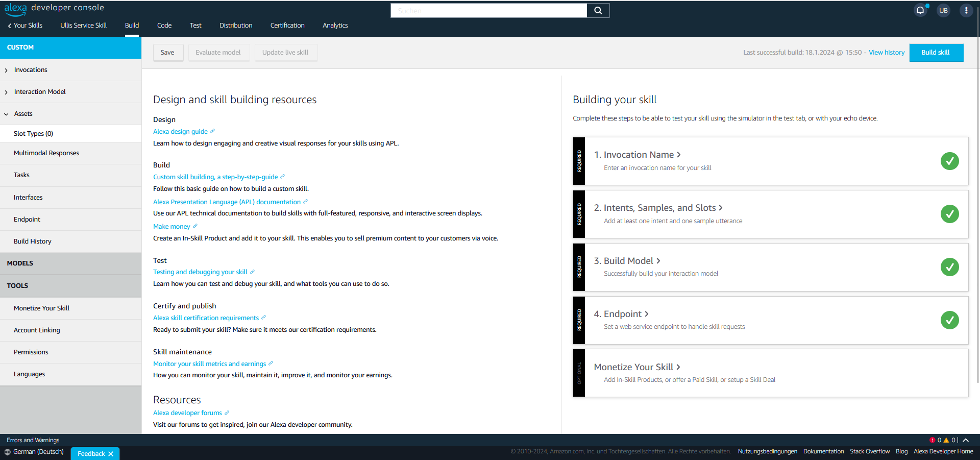
Task: Select Build History in sidebar
Action: 70,241
